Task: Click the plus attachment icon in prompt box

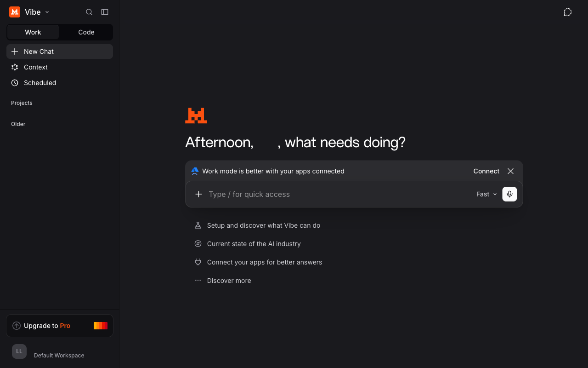Action: 198,194
